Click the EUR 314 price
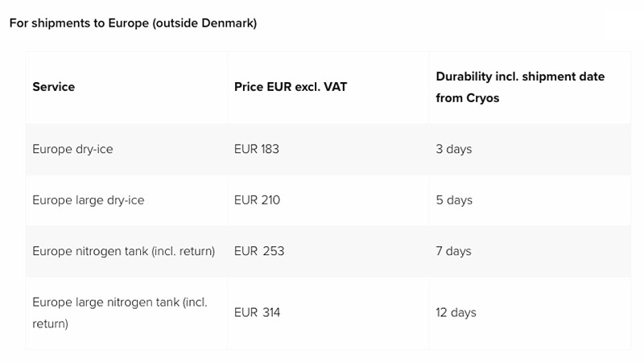Viewport: 644px width, 362px height. 257,312
